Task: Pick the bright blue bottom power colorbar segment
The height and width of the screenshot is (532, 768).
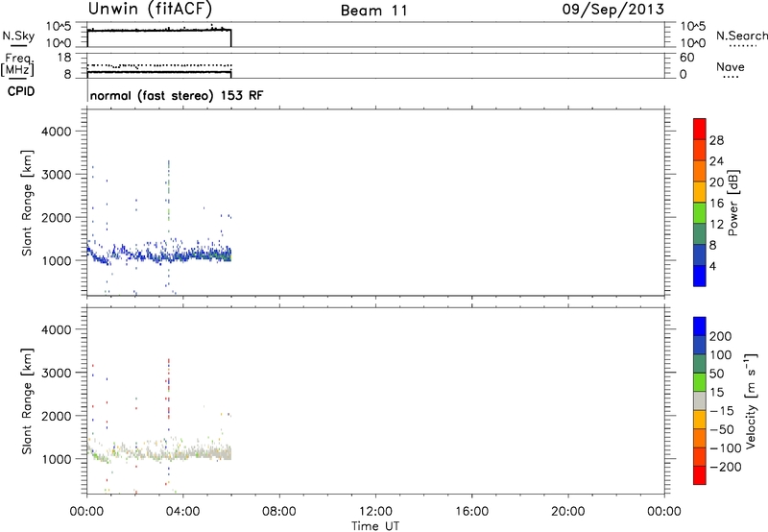Action: click(700, 276)
